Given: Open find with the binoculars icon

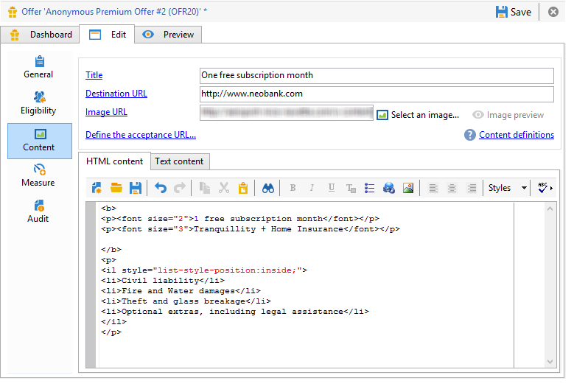Looking at the screenshot, I should point(267,188).
